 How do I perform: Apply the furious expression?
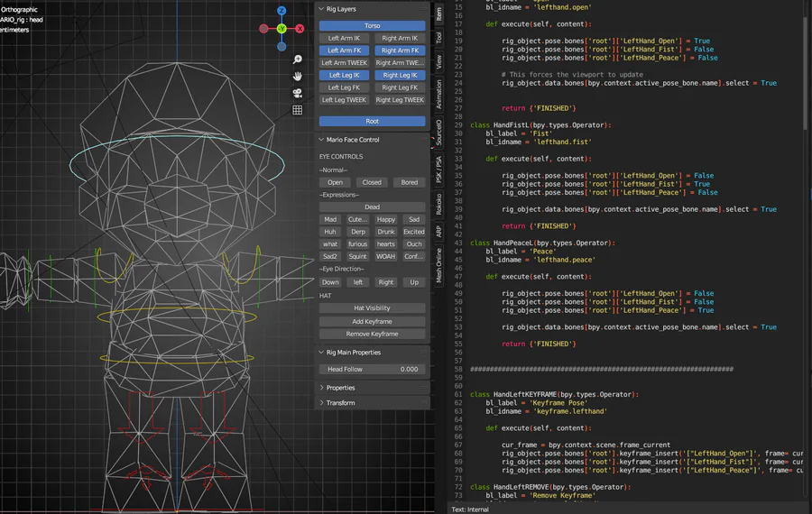(358, 244)
